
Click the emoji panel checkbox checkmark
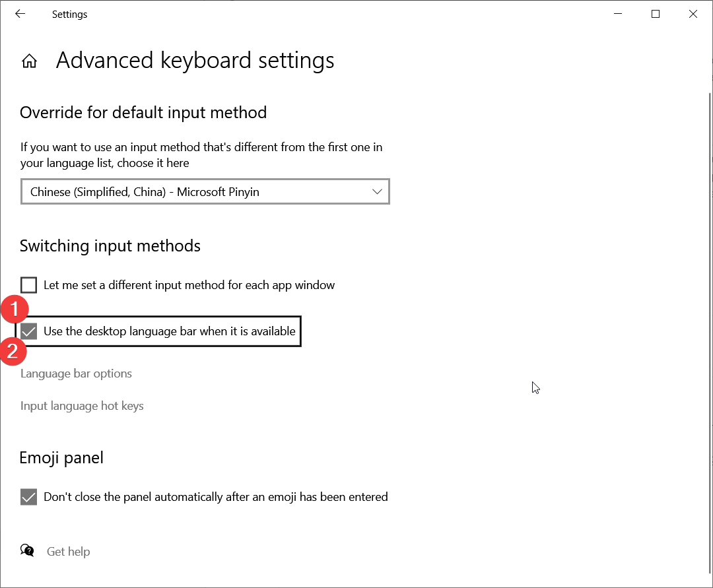pyautogui.click(x=28, y=496)
